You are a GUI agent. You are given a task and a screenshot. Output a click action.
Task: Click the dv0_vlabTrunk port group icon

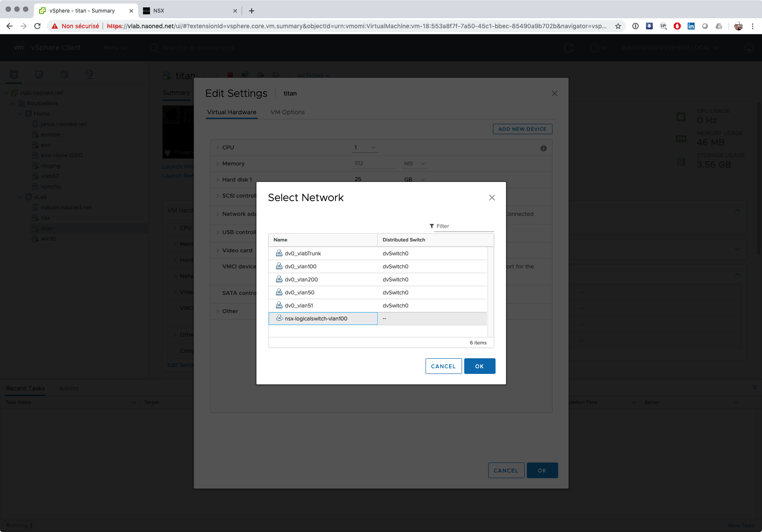[x=279, y=253]
